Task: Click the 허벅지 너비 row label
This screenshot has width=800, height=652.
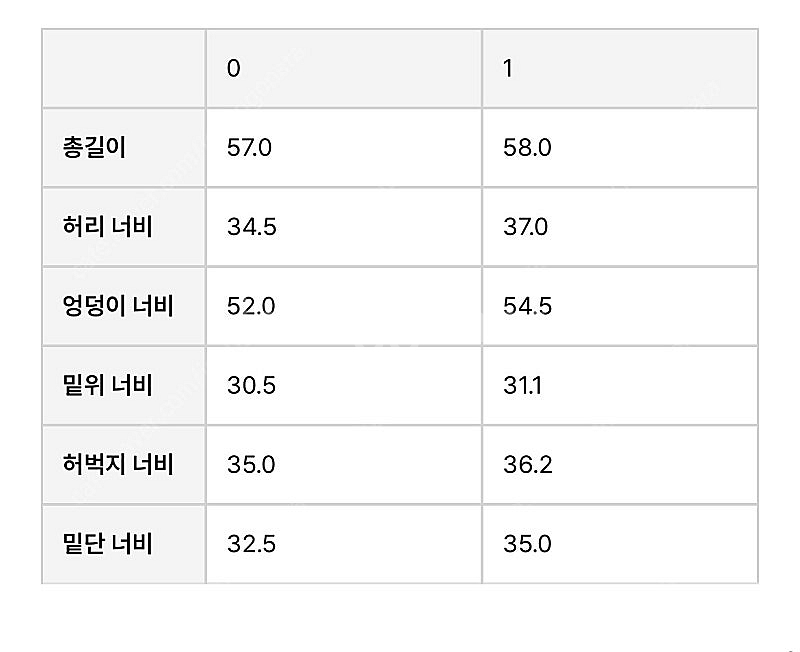Action: pyautogui.click(x=118, y=465)
